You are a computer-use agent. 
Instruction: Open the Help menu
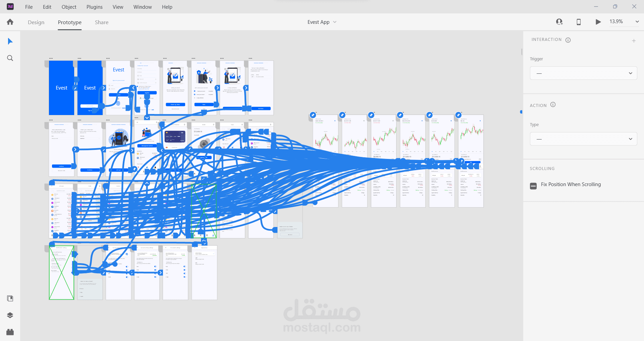click(x=167, y=7)
